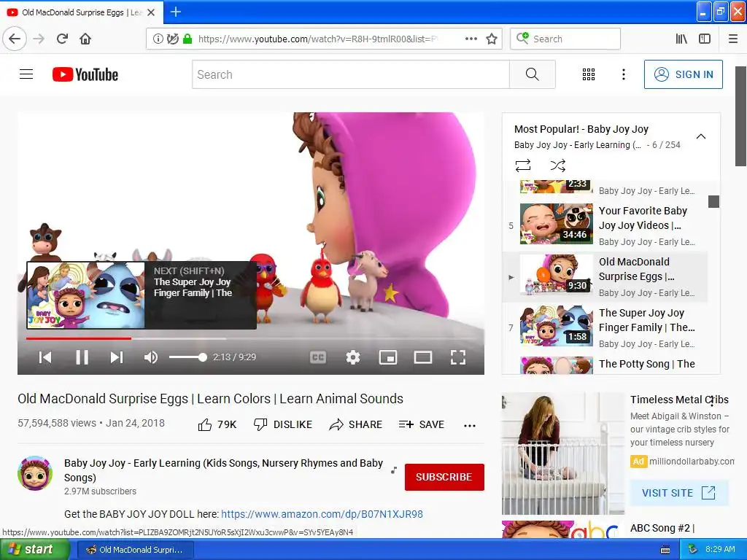The image size is (747, 560).
Task: Click the system tray clock 8:29 AM
Action: [720, 549]
